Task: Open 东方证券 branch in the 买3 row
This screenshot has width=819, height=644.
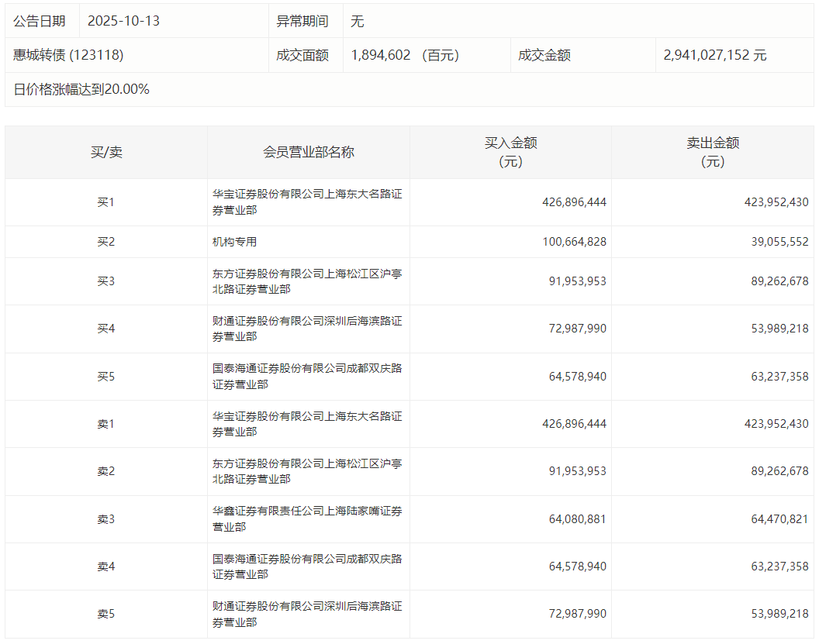Action: (307, 281)
